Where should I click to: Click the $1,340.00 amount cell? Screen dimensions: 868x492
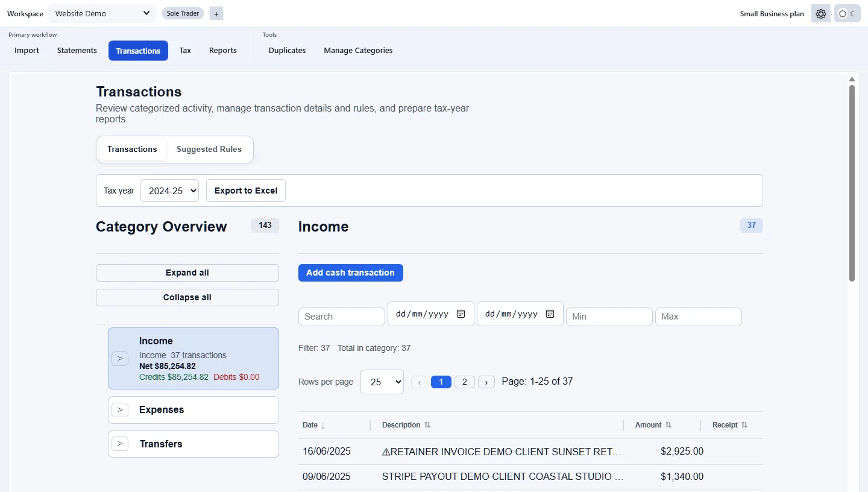coord(682,476)
